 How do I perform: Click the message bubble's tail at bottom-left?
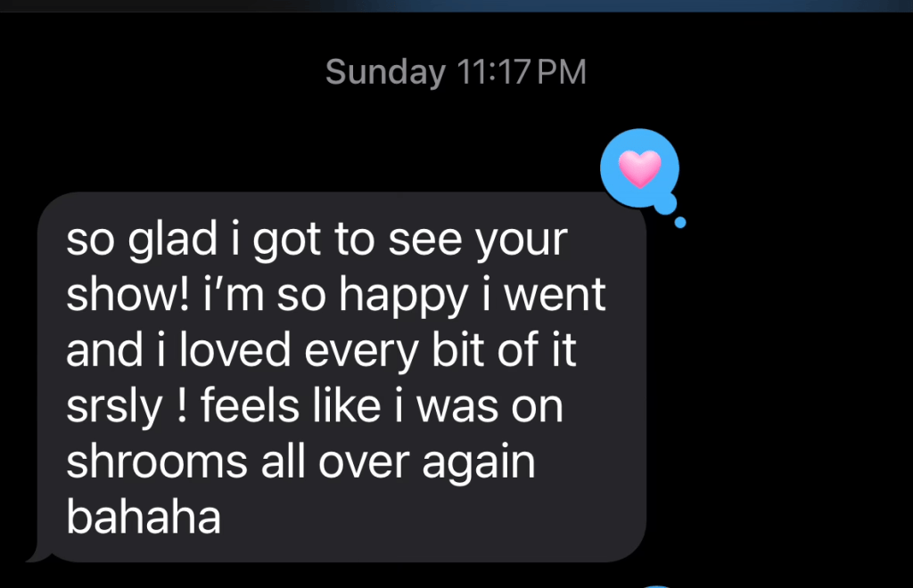click(x=36, y=553)
